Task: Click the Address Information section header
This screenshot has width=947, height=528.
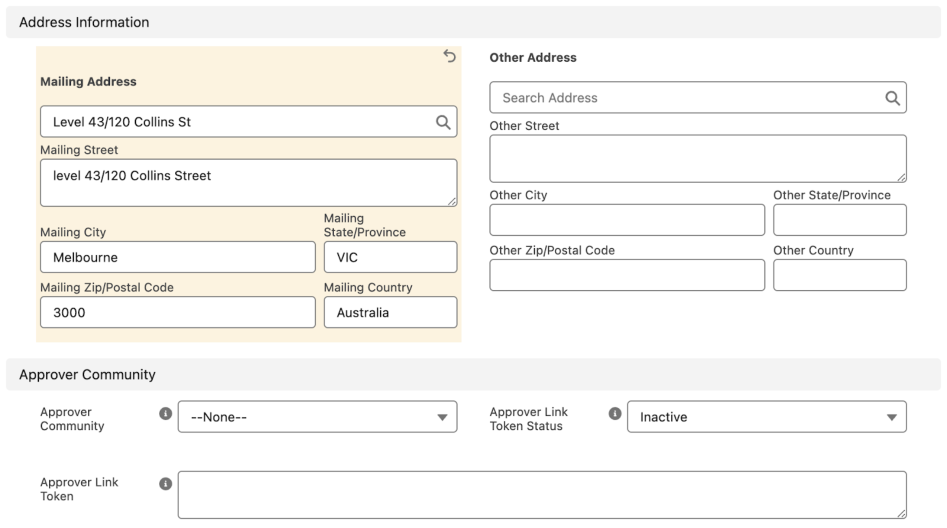Action: click(474, 22)
